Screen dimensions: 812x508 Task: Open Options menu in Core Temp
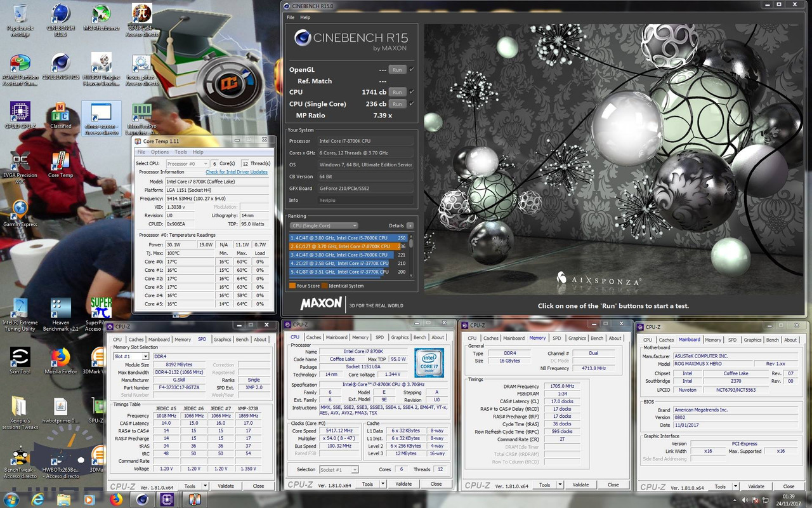pos(160,152)
